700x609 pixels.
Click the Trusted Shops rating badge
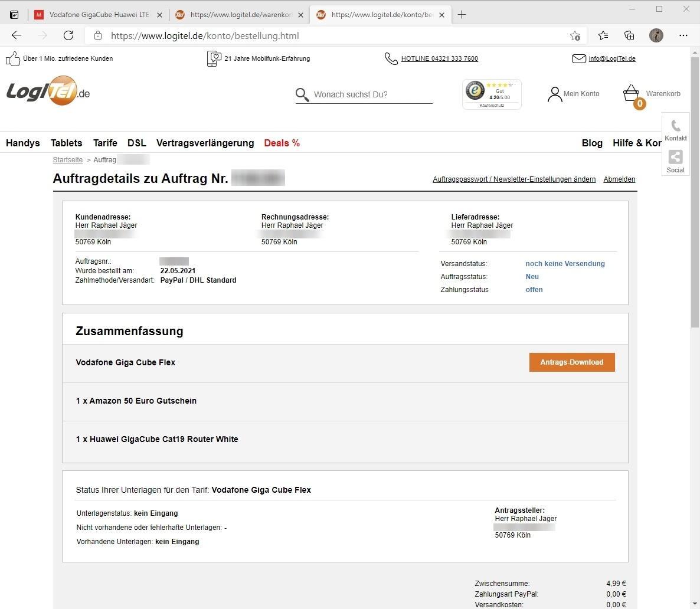coord(492,94)
